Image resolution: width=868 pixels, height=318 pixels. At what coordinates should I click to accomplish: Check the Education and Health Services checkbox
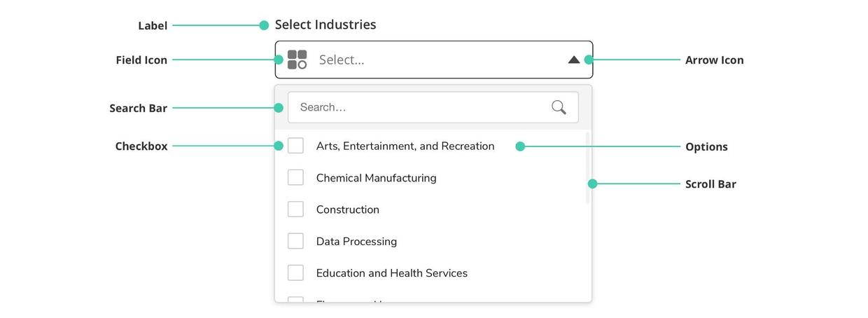coord(296,272)
